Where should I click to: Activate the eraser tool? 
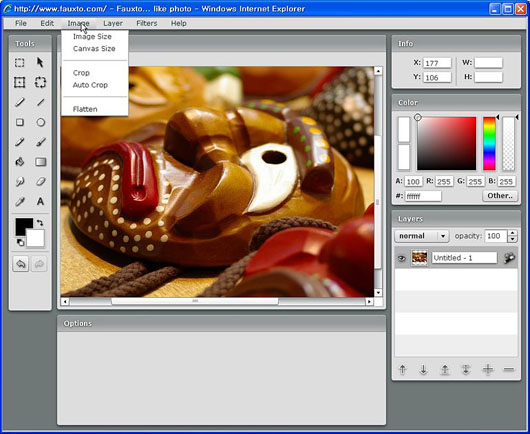pyautogui.click(x=41, y=182)
